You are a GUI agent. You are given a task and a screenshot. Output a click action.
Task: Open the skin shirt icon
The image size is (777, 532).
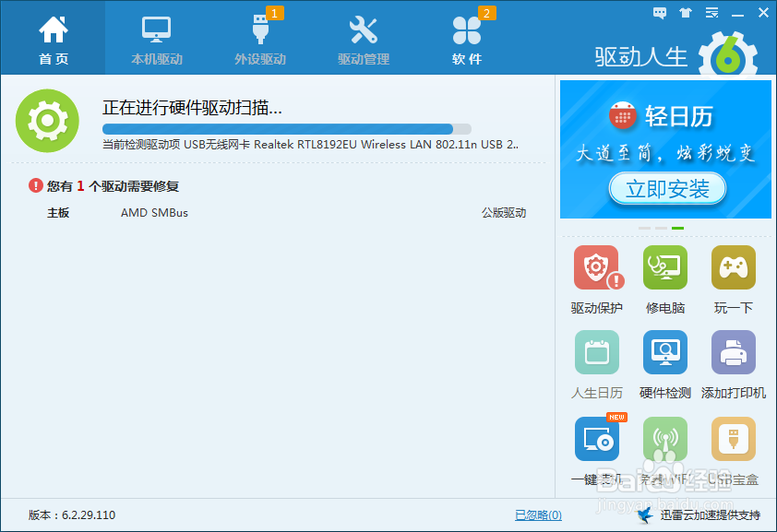686,13
